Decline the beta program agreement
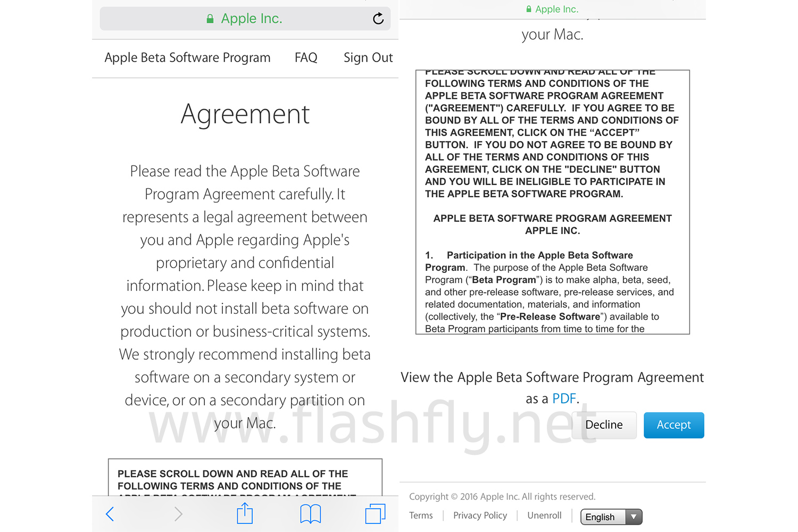This screenshot has height=532, width=798. pos(604,425)
